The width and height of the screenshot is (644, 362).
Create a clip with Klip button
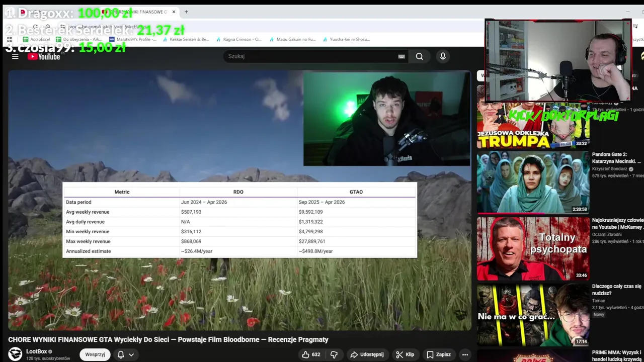coord(405,354)
